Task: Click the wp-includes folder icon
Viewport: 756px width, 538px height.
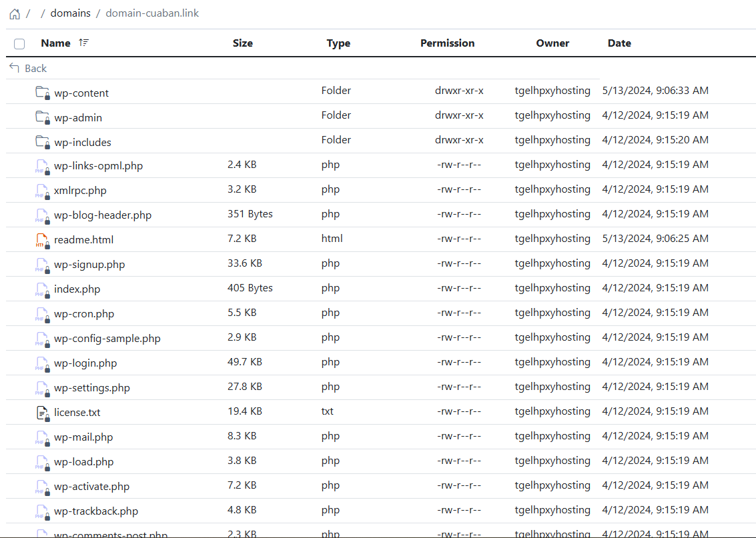Action: [43, 141]
